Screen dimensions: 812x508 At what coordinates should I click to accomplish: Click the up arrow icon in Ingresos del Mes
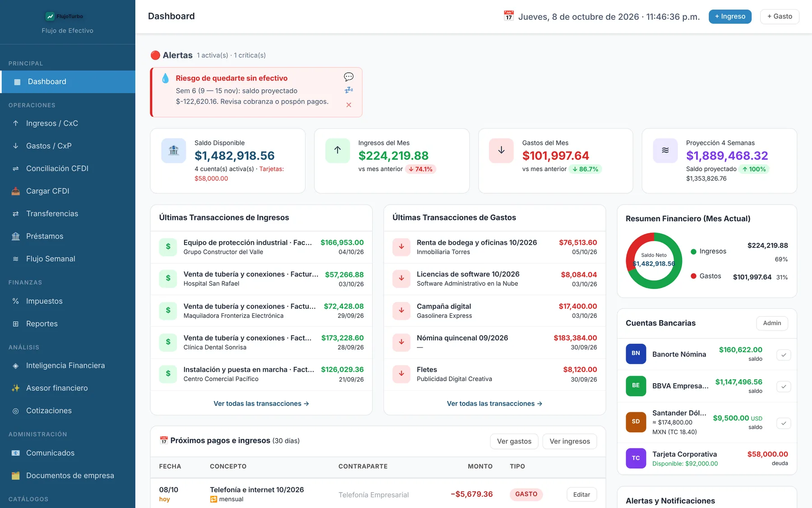(x=337, y=150)
